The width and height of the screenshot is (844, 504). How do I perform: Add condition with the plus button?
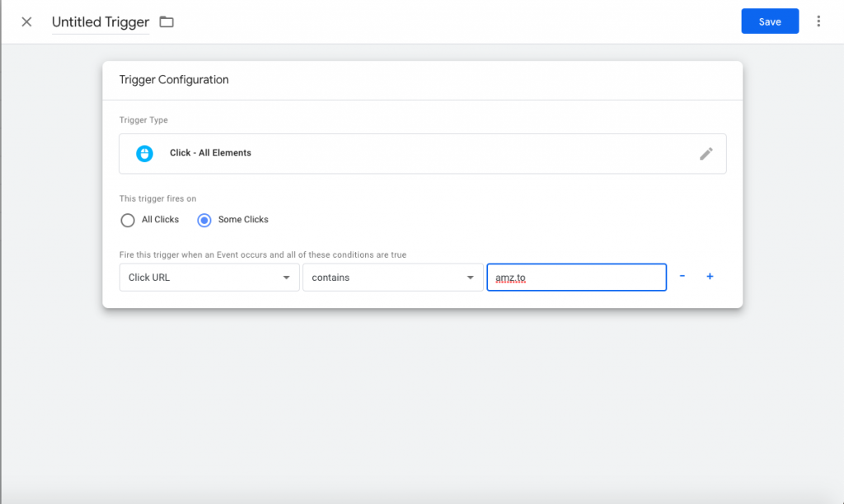click(710, 276)
